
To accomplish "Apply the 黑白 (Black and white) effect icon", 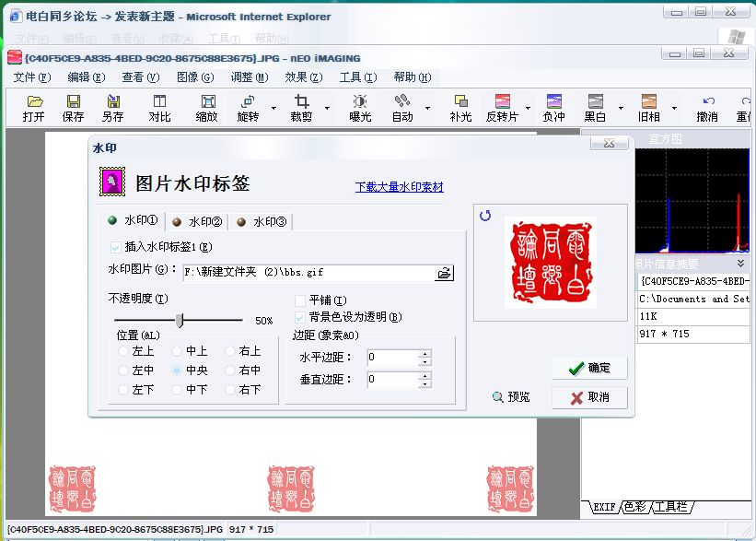I will pyautogui.click(x=595, y=101).
